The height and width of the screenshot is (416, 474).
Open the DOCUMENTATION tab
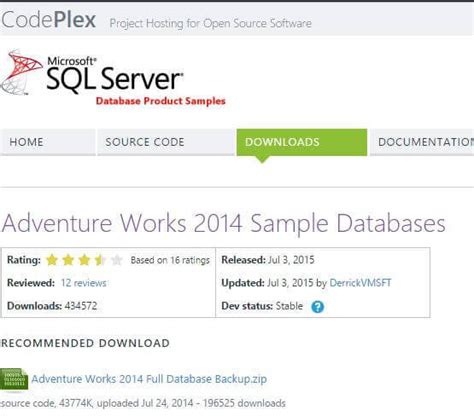[422, 142]
